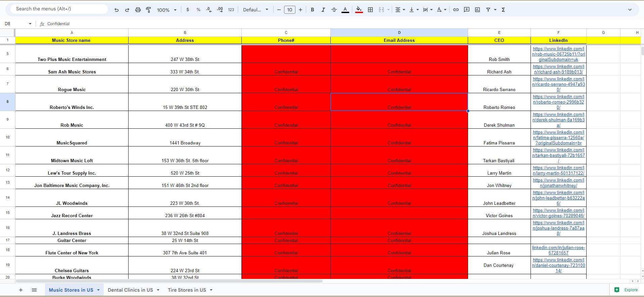Collapse the toolbar with the chevron
Screen dimensions: 644x297
(x=630, y=10)
